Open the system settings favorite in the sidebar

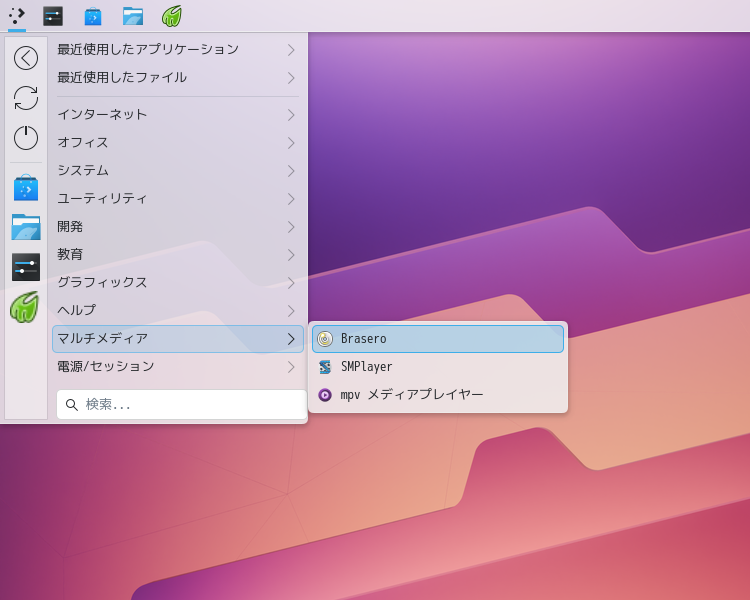(26, 267)
